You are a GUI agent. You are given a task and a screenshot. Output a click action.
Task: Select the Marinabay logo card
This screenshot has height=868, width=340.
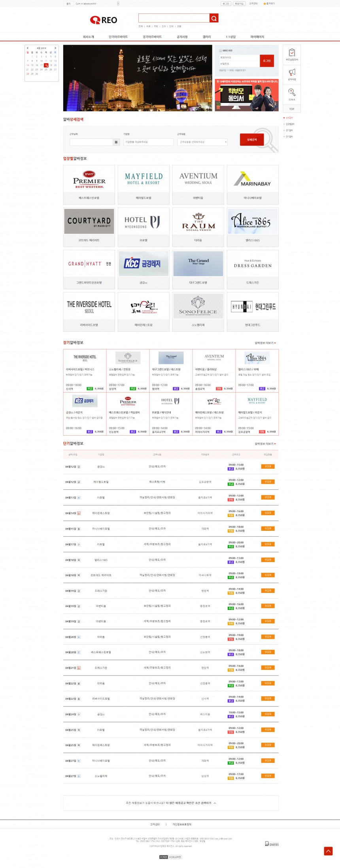(x=253, y=184)
